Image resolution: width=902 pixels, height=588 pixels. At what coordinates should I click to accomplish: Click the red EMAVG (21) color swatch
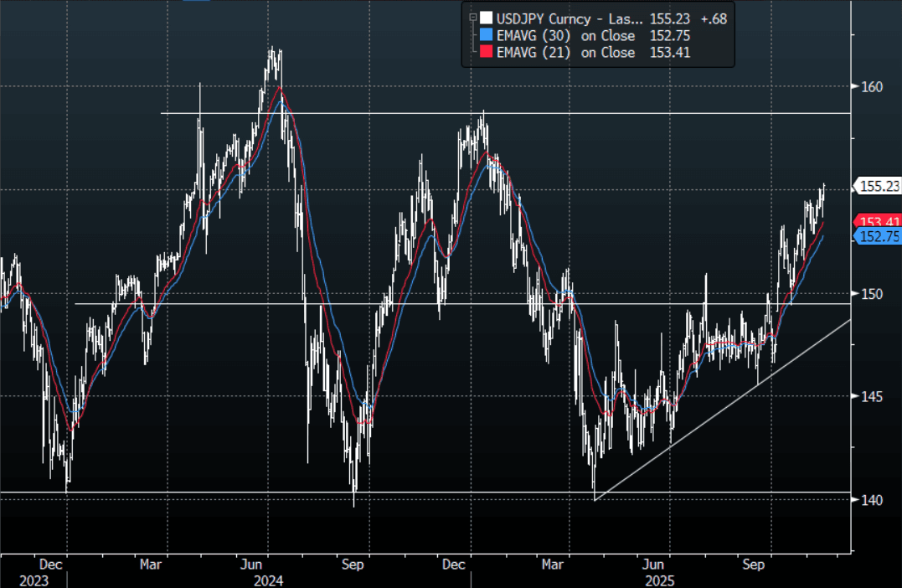click(486, 53)
